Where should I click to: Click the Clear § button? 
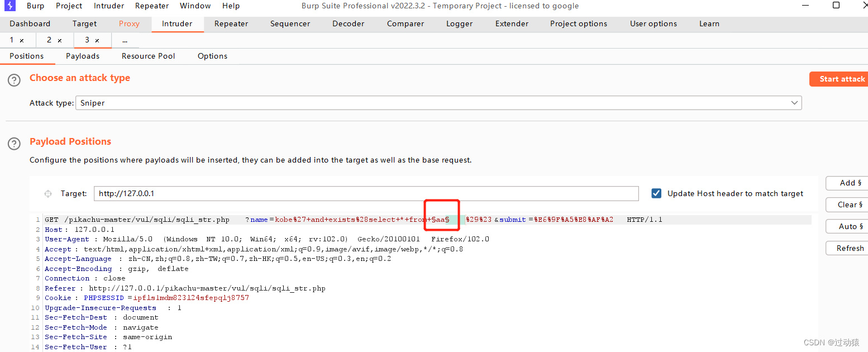(847, 204)
